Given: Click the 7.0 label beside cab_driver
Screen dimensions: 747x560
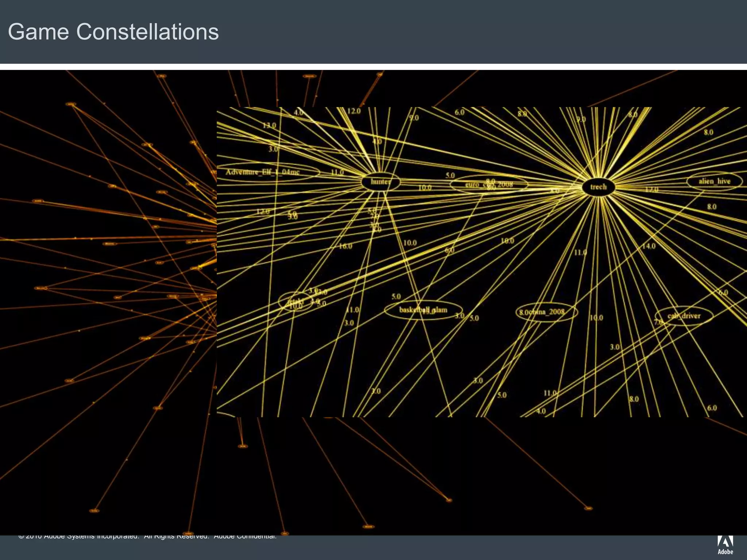Looking at the screenshot, I should [x=658, y=322].
